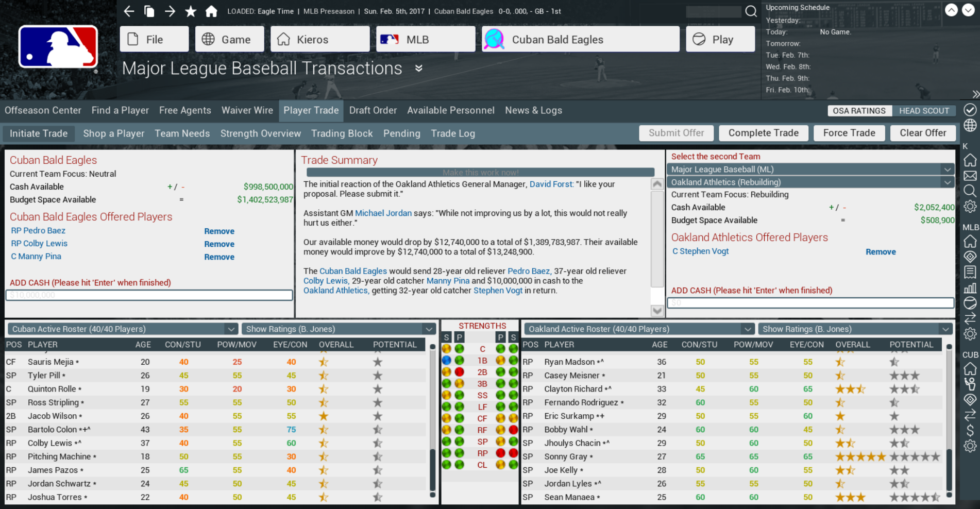This screenshot has width=980, height=509.
Task: Select the Trading Block subtab
Action: [x=342, y=133]
